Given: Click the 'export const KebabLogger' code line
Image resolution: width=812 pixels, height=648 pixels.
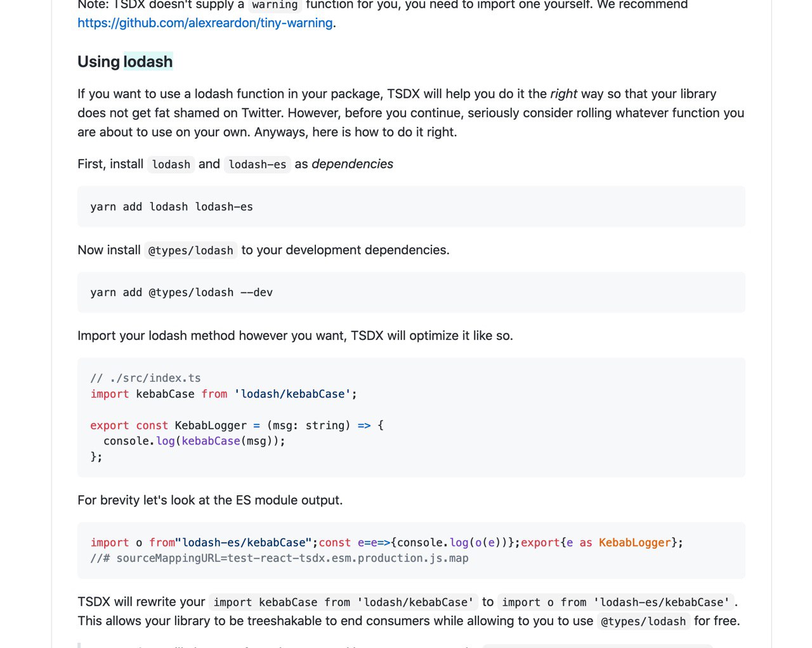Looking at the screenshot, I should (x=237, y=425).
